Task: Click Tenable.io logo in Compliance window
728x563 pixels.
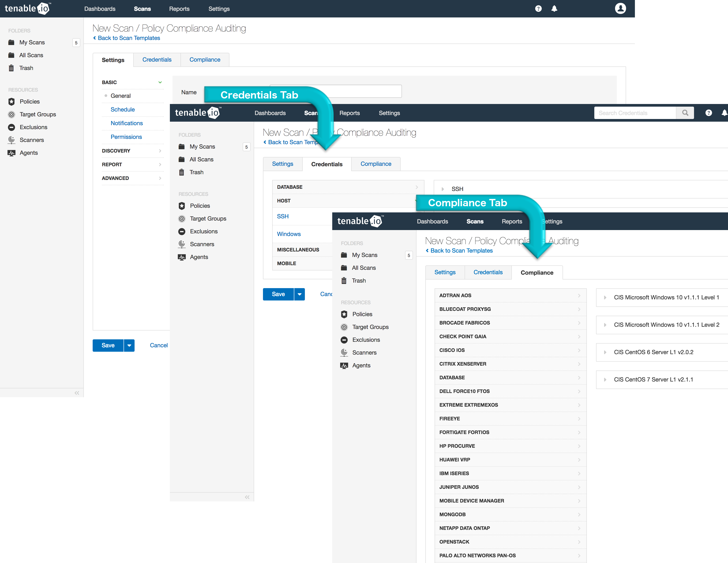Action: [x=360, y=221]
